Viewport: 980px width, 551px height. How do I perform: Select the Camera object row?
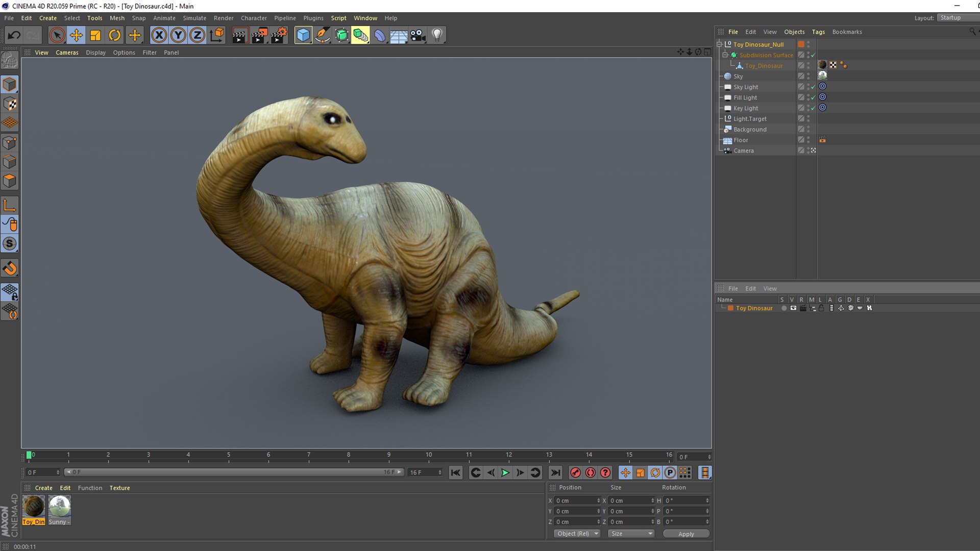[x=755, y=151]
